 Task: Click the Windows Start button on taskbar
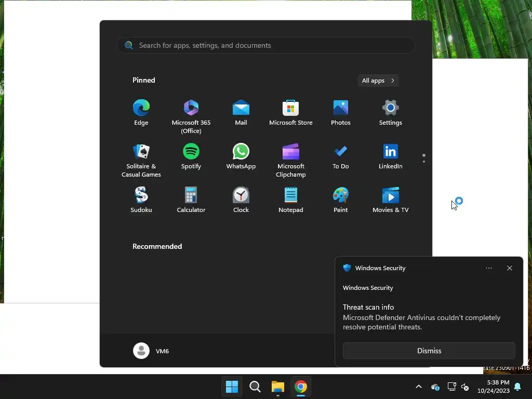232,387
